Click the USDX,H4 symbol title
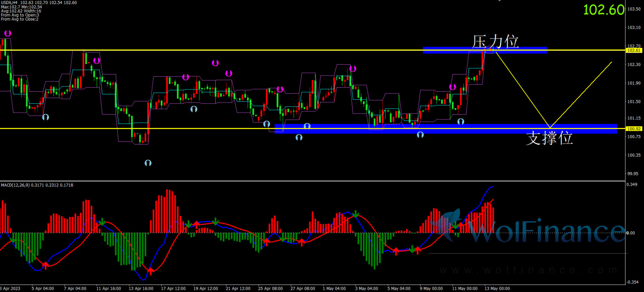 [9, 3]
